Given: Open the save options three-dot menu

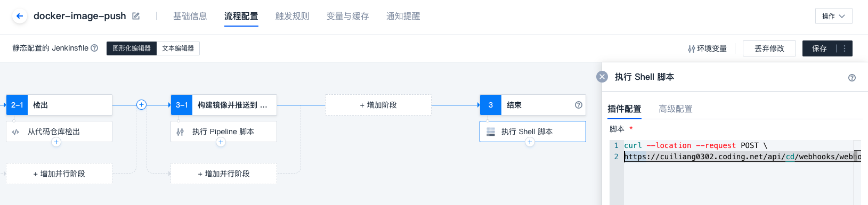Looking at the screenshot, I should (845, 48).
